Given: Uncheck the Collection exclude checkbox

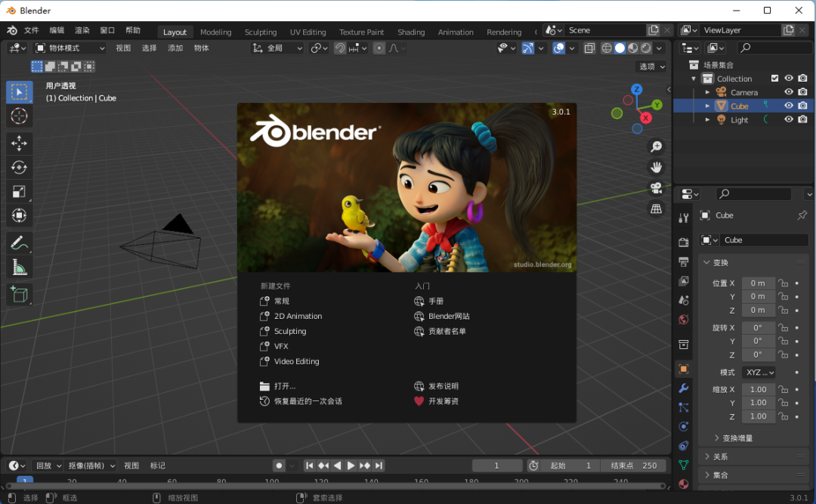Looking at the screenshot, I should (x=775, y=78).
